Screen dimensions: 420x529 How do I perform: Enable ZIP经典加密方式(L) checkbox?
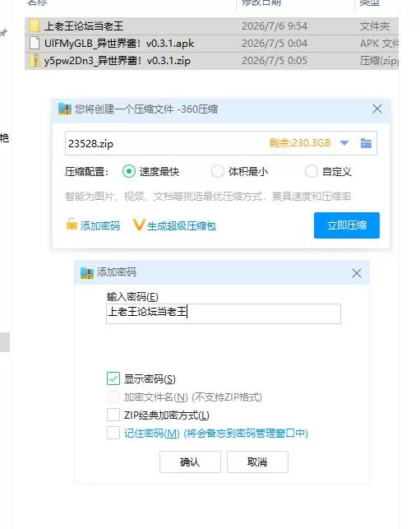click(x=113, y=415)
